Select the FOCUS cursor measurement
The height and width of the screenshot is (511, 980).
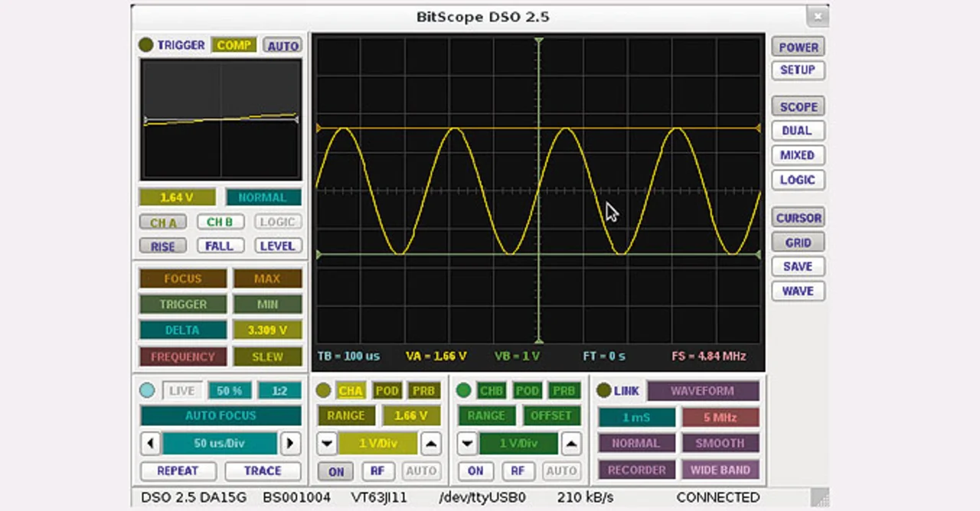click(183, 279)
